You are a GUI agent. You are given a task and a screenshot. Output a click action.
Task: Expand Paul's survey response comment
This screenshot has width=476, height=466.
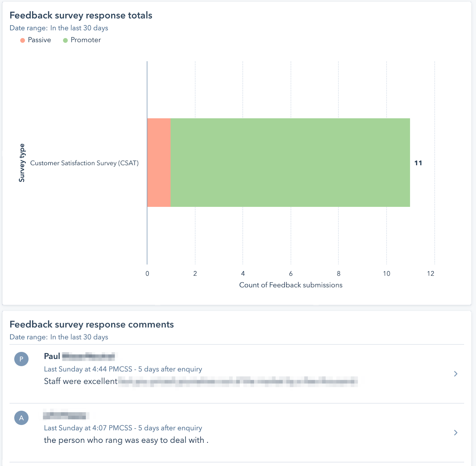[455, 374]
